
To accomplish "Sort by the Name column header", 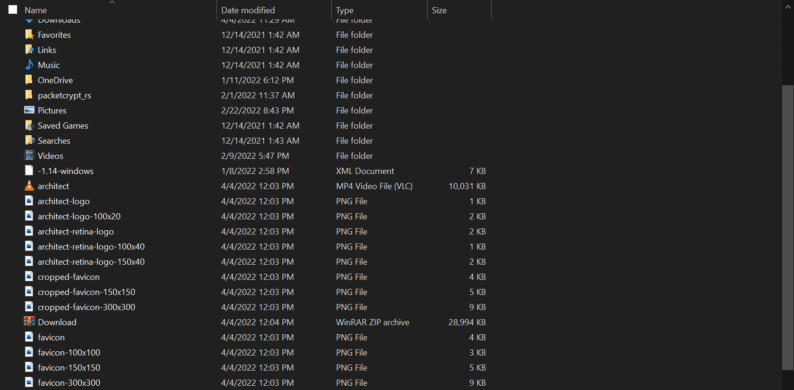I will tap(35, 10).
